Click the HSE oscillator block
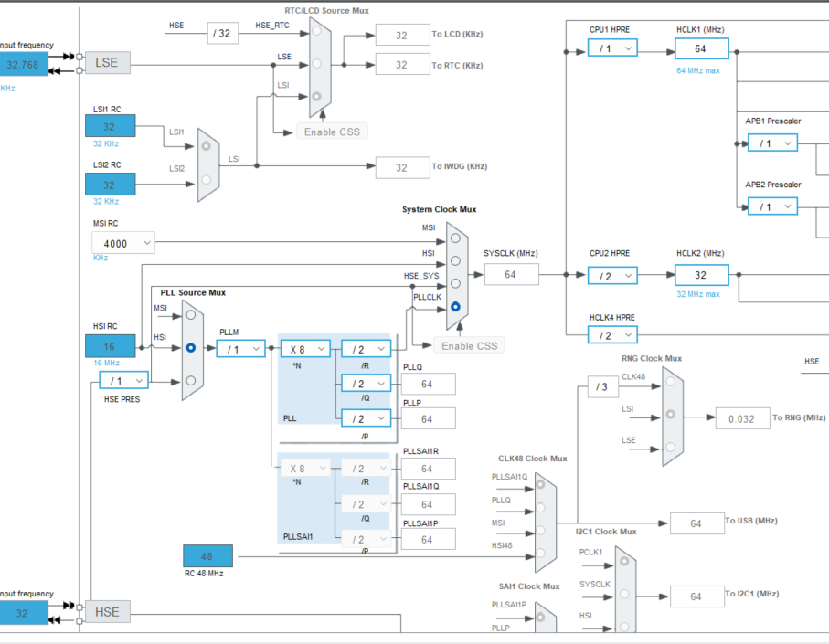Viewport: 829px width, 644px height. click(x=107, y=612)
